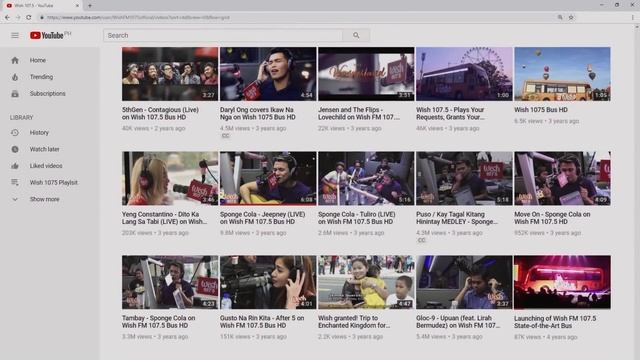
Task: Click title Daryl Ong covers Ikaw Na Nga
Action: coord(258,113)
